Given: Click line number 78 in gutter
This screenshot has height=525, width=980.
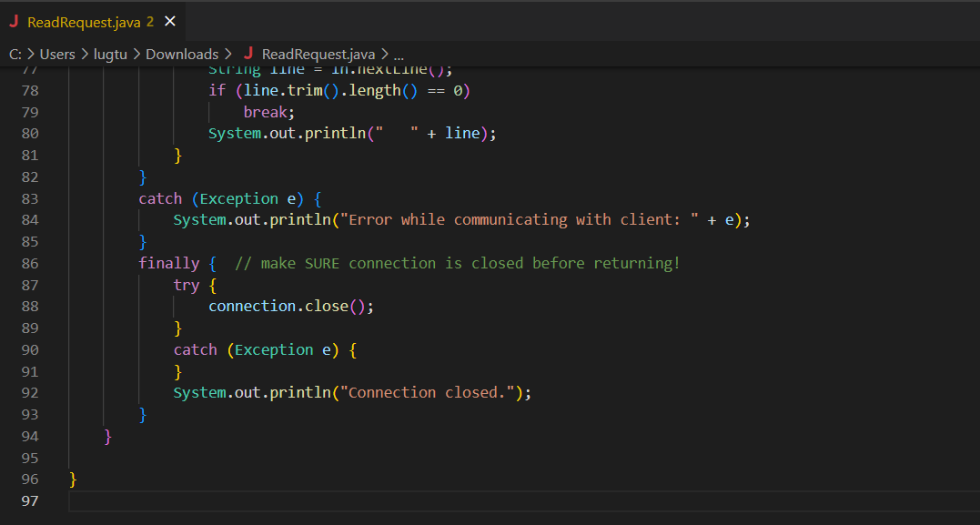Looking at the screenshot, I should click(30, 91).
